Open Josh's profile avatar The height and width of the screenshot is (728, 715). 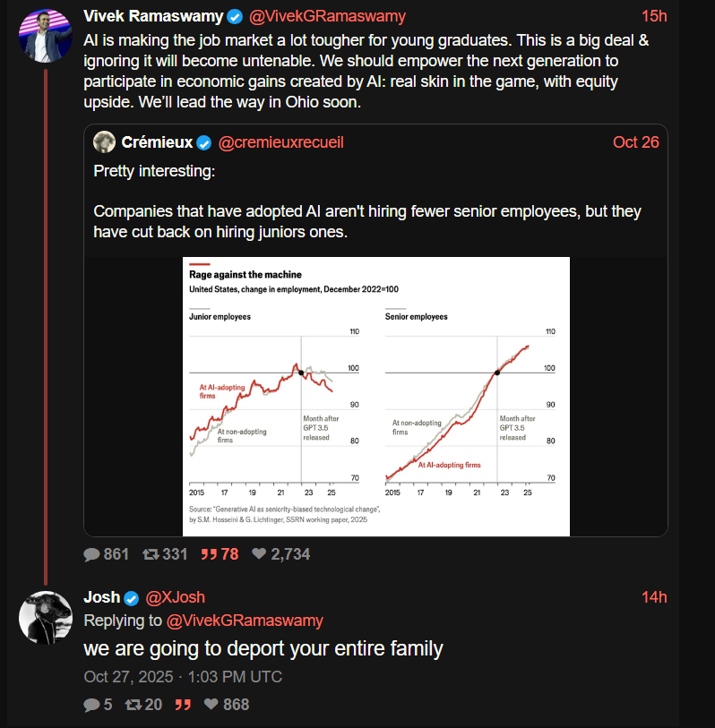point(45,618)
